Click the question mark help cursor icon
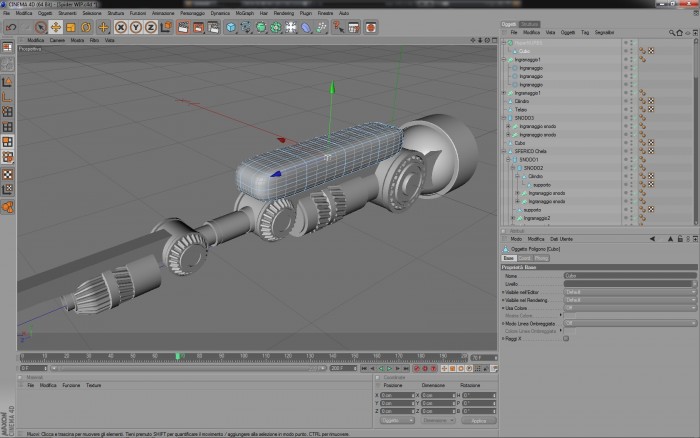 click(338, 28)
